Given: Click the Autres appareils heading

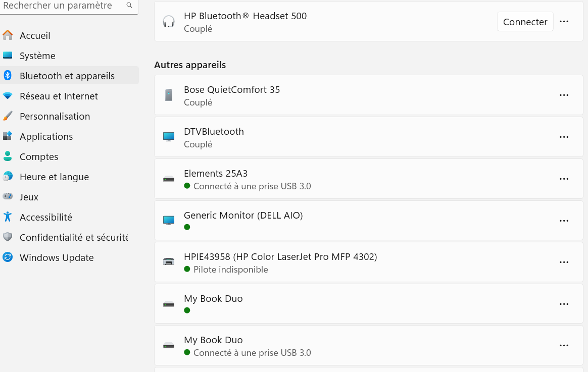Looking at the screenshot, I should pos(190,65).
